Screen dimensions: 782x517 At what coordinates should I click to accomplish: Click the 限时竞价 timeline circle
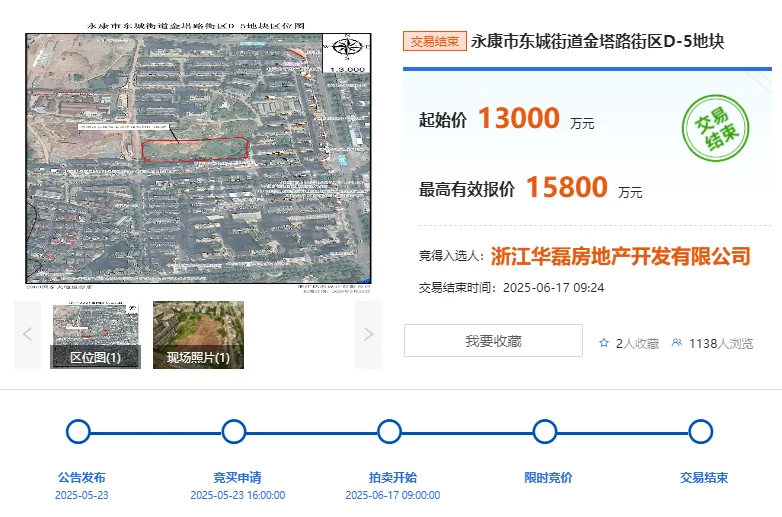[545, 432]
